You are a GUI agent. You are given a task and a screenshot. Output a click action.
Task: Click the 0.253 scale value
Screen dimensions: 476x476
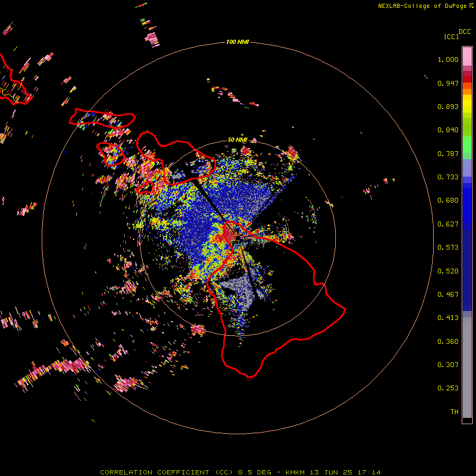click(x=448, y=388)
